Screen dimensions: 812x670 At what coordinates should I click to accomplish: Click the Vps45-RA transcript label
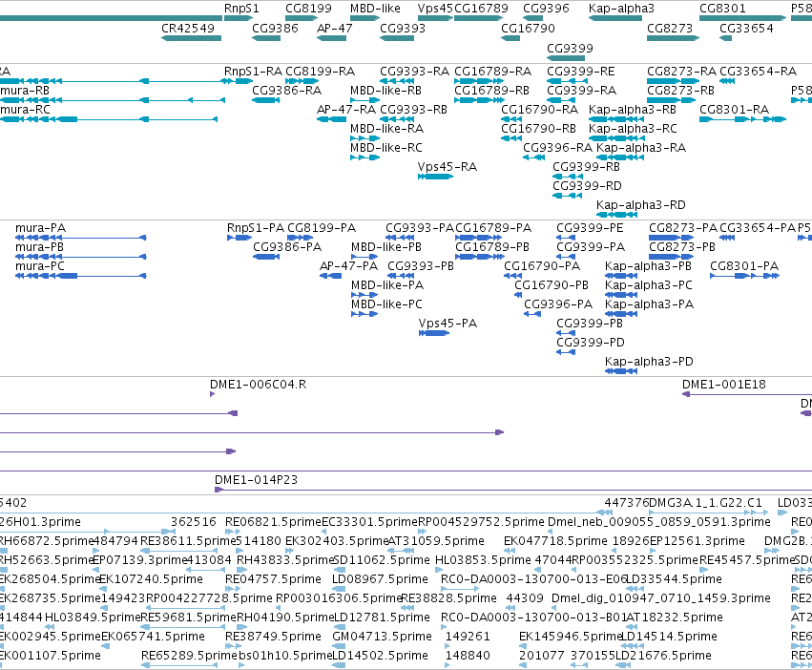(x=448, y=167)
